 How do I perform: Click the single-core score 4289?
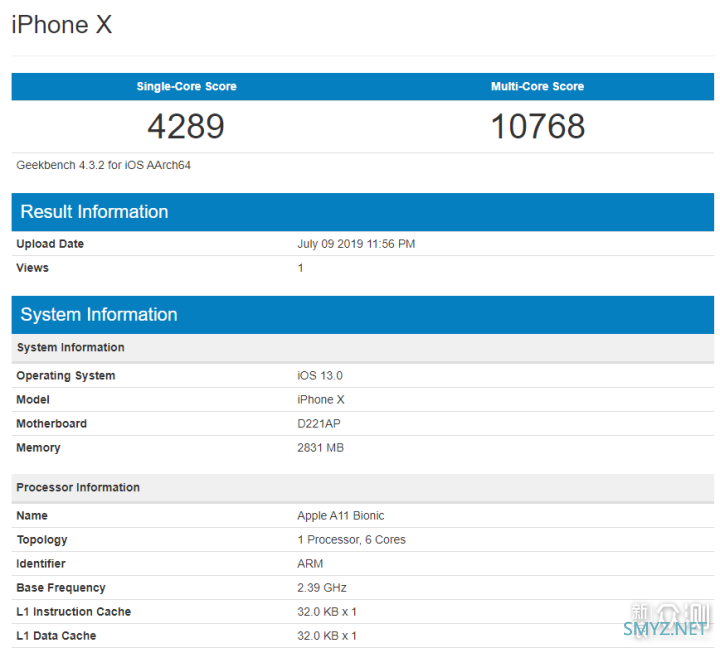(x=186, y=126)
